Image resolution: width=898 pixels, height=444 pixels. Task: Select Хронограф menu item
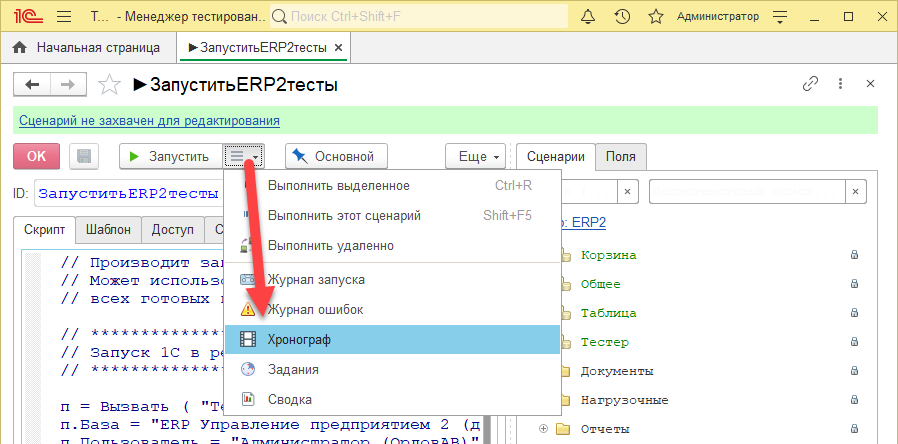click(x=392, y=340)
